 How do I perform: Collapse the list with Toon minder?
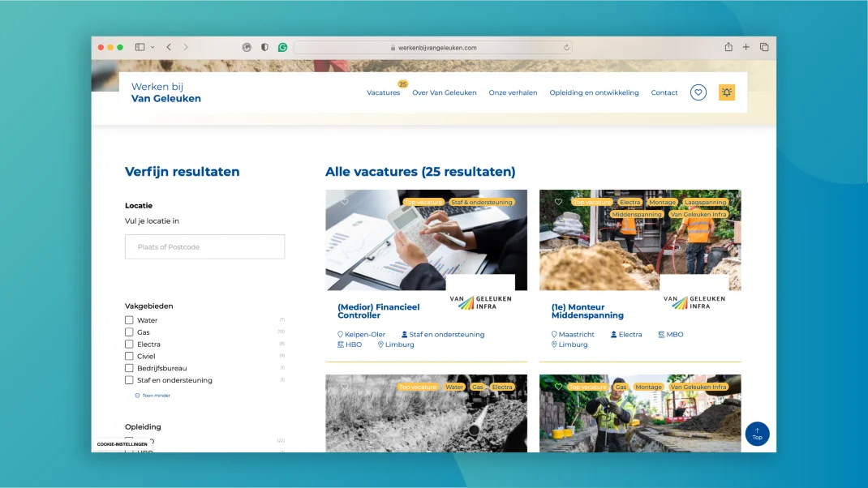(153, 396)
